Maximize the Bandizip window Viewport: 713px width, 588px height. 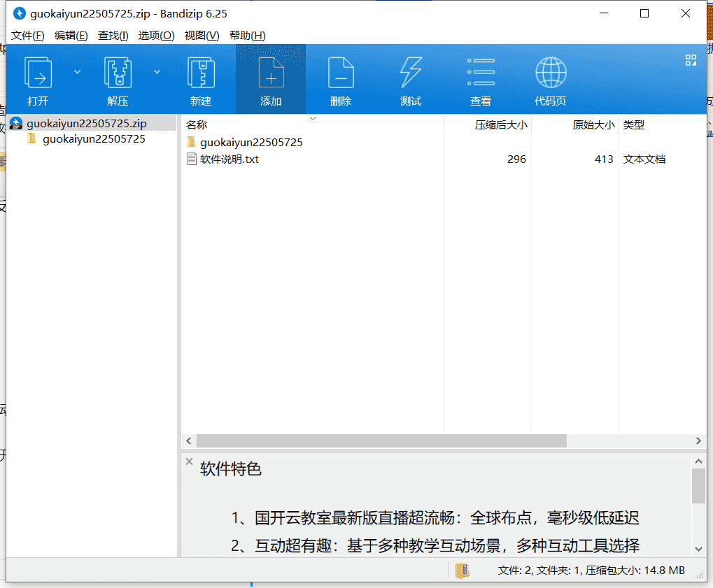click(x=644, y=13)
